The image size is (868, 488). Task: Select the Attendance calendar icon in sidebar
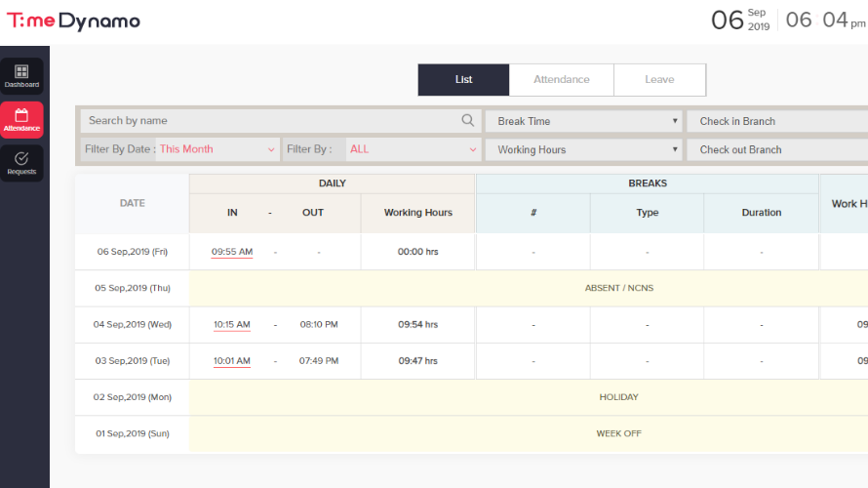tap(21, 119)
